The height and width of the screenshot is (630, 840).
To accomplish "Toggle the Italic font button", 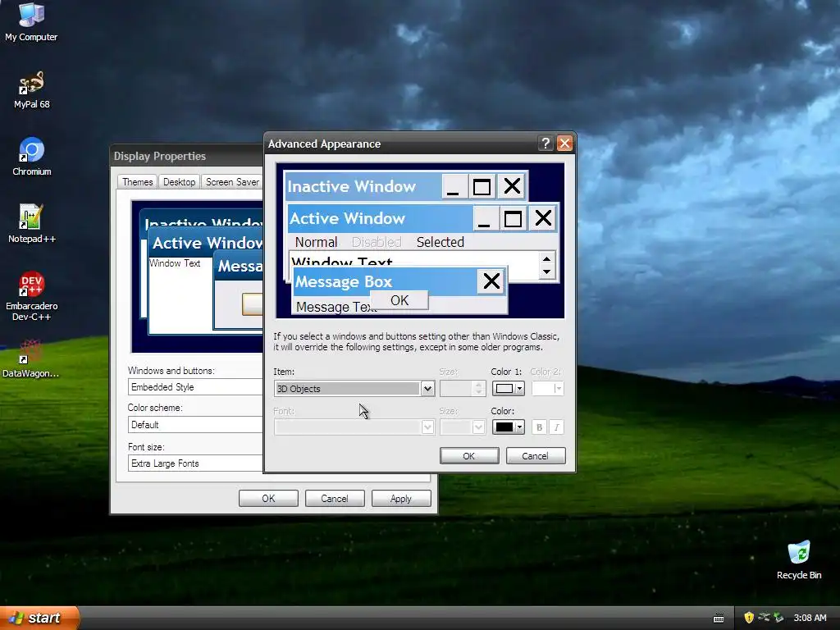I will click(x=557, y=427).
